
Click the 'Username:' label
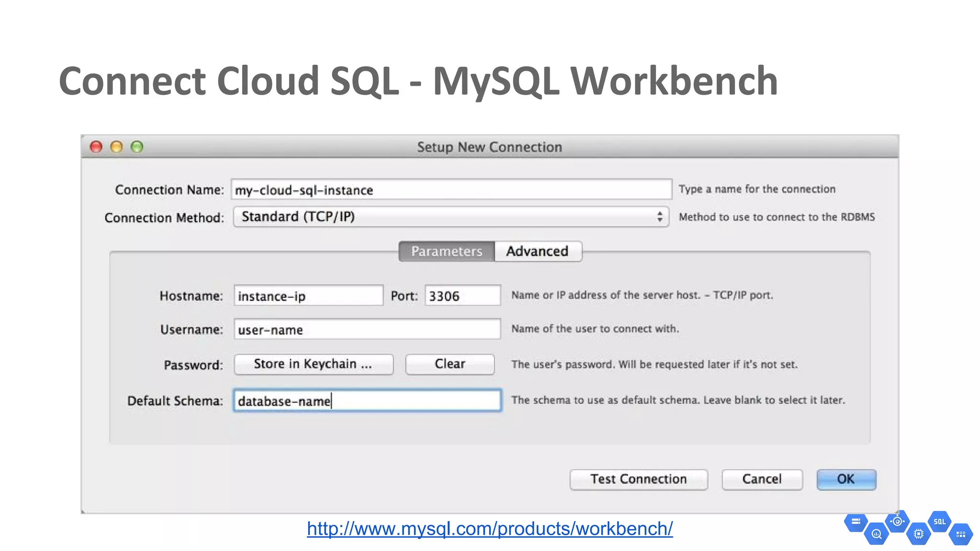click(x=191, y=330)
